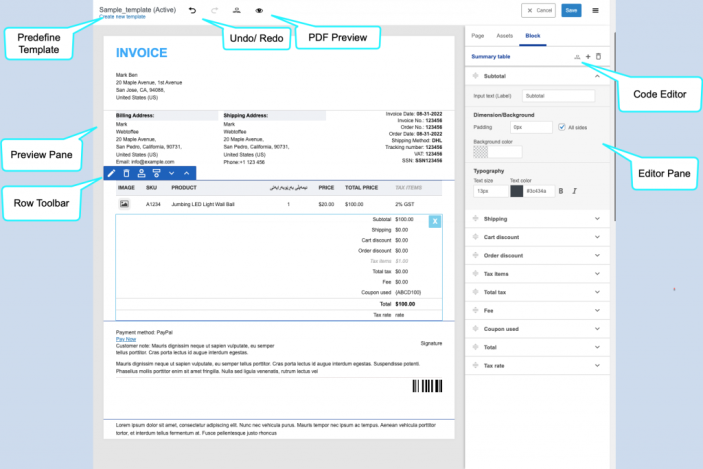The width and height of the screenshot is (703, 469).
Task: Open the dark Text color swatch
Action: point(516,191)
